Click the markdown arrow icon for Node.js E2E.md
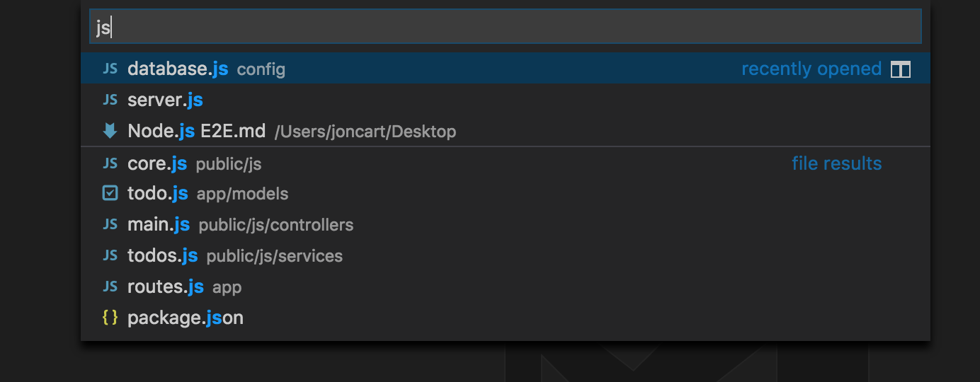Screen dimensions: 980x382 pos(110,131)
